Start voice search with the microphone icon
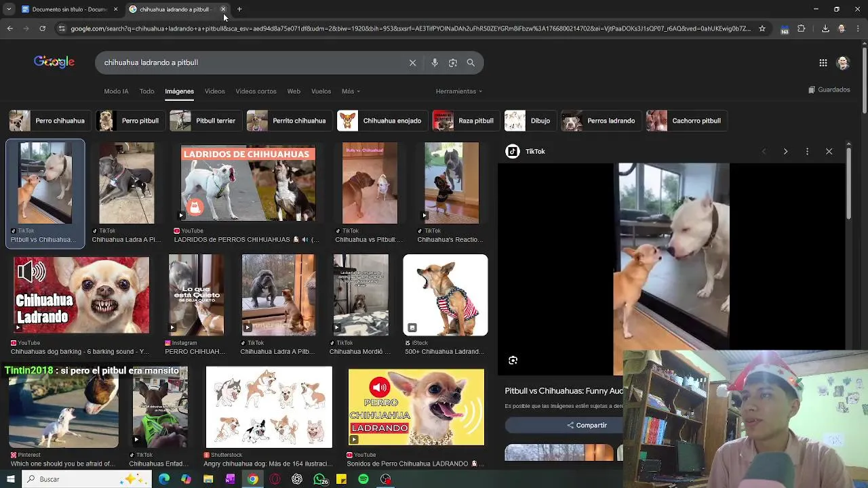868x488 pixels. point(435,62)
